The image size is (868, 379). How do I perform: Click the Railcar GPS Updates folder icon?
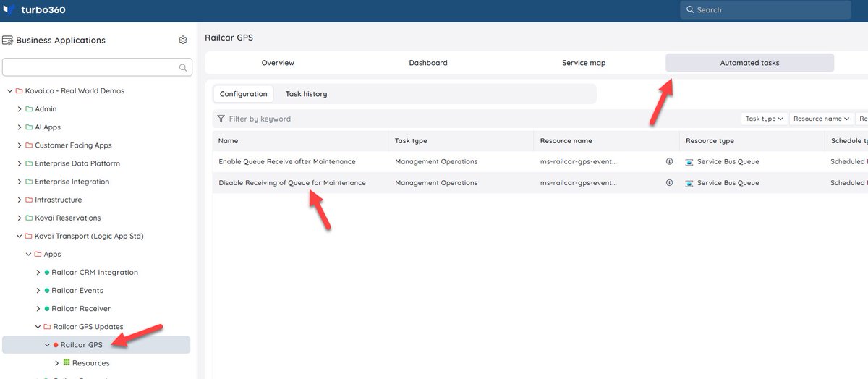[x=47, y=327]
